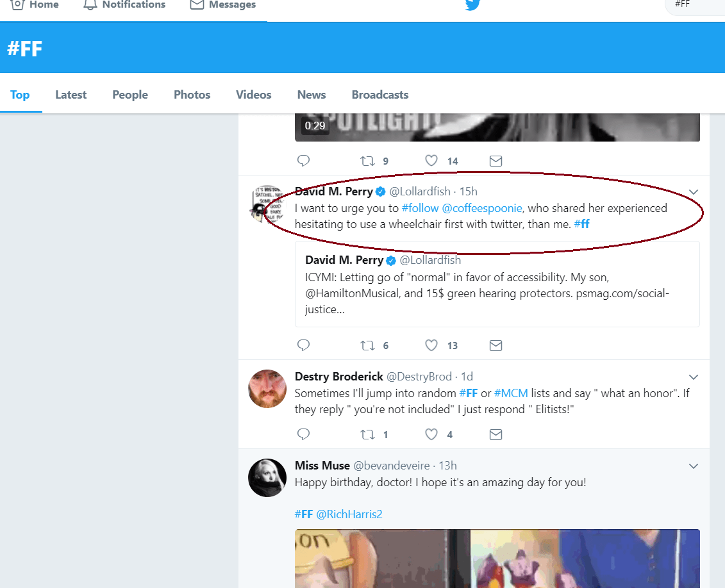Screen dimensions: 725x588
Task: Direct message Perry's tweet envelope icon
Action: tap(496, 345)
